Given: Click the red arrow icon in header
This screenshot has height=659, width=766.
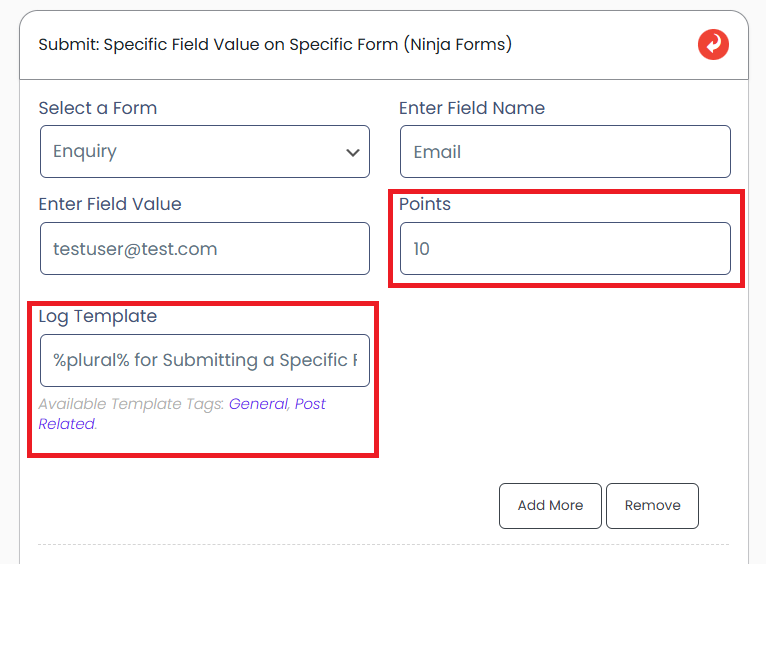Looking at the screenshot, I should tap(713, 45).
